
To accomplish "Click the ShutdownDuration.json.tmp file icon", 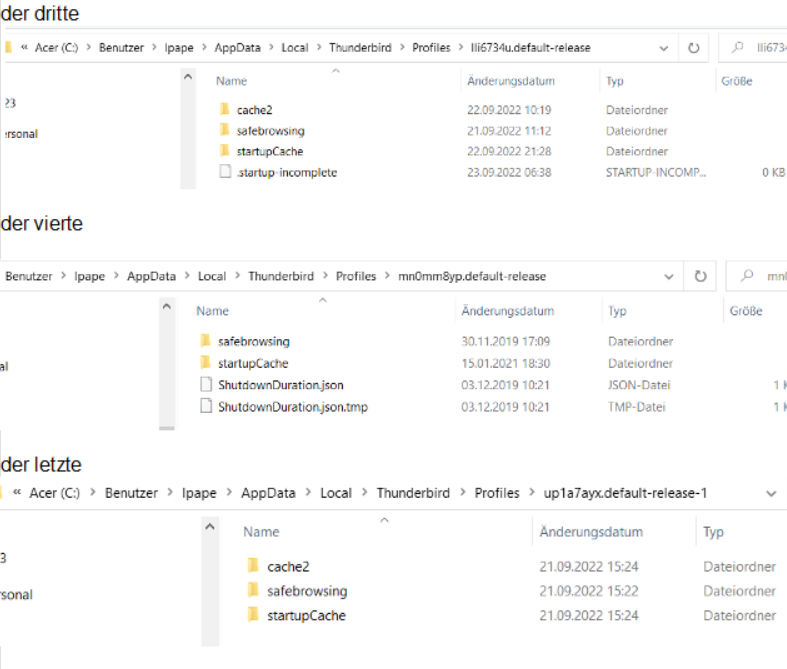I will (x=206, y=406).
